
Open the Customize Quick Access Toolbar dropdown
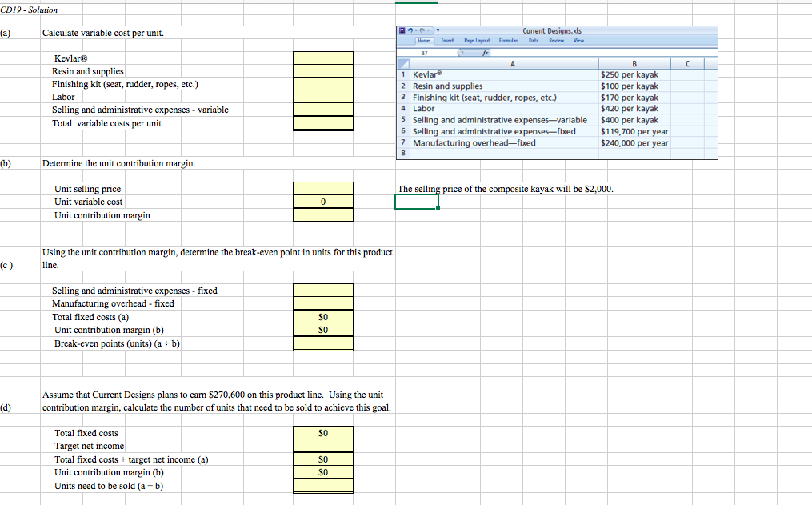436,30
